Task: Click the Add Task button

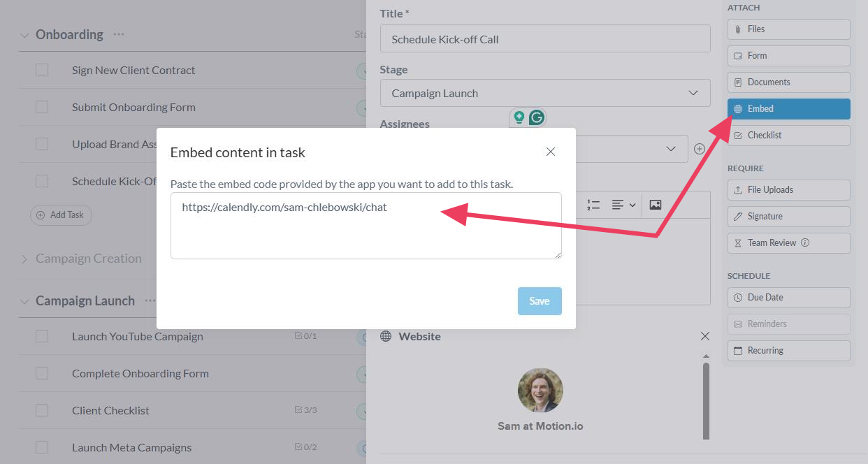Action: [61, 215]
